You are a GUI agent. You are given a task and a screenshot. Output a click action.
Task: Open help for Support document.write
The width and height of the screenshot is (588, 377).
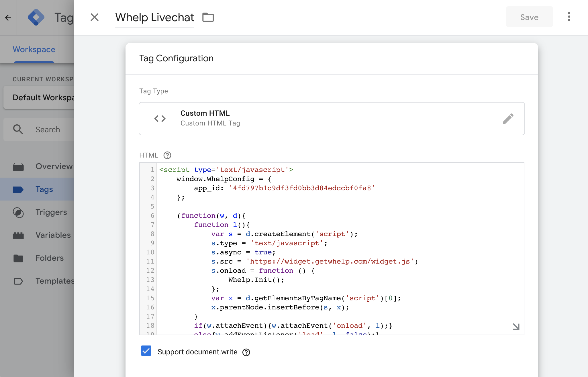click(x=246, y=352)
